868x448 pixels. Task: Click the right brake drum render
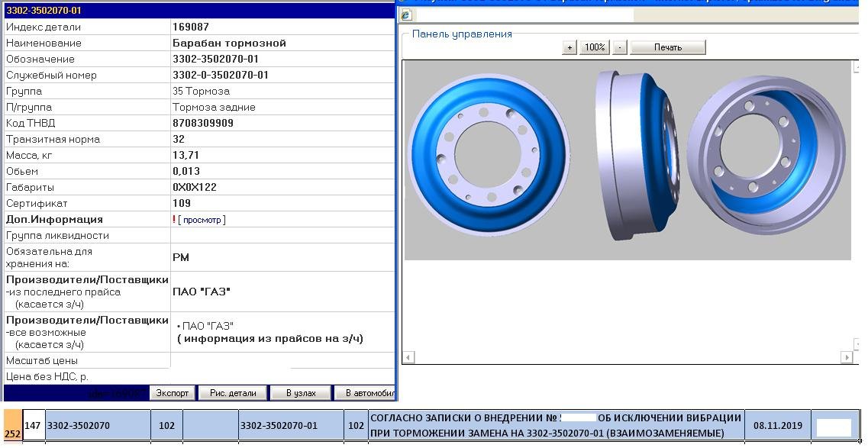(x=766, y=156)
